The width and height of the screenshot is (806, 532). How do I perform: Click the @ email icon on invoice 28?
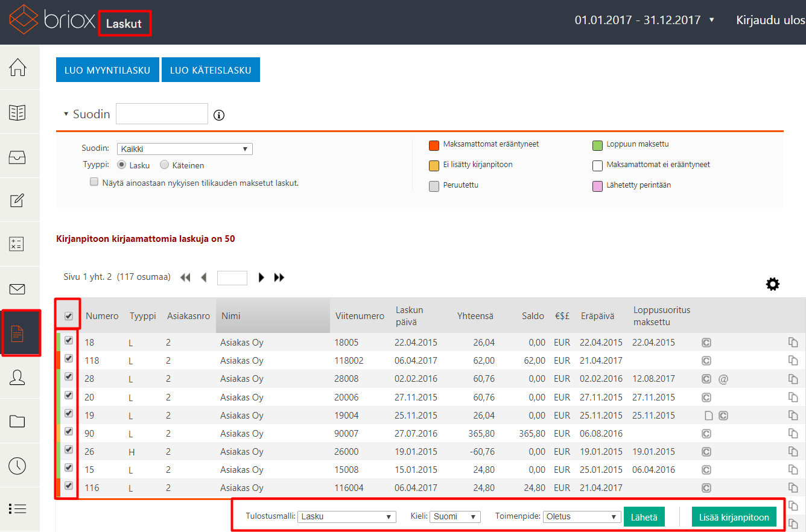click(x=724, y=379)
